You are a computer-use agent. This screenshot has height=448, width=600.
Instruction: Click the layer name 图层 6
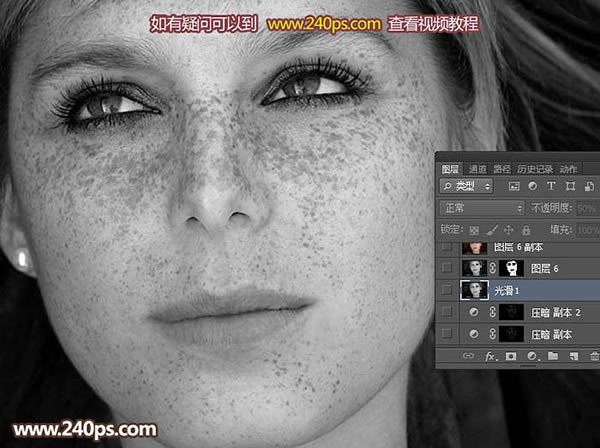(545, 269)
